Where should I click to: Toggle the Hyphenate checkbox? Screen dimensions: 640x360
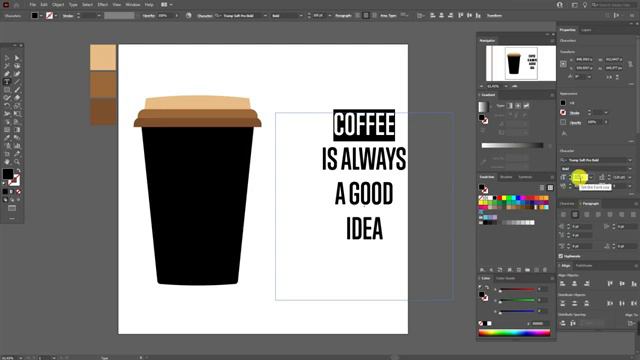pos(561,256)
